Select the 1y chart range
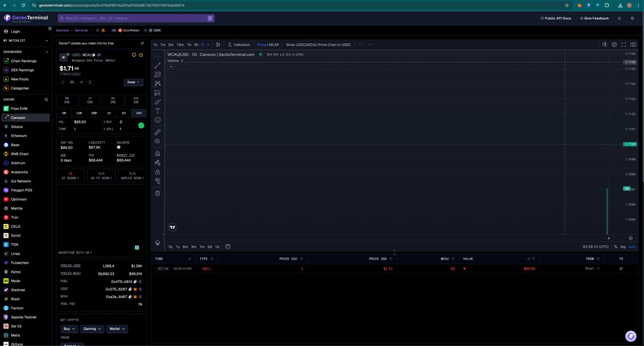 coord(178,247)
